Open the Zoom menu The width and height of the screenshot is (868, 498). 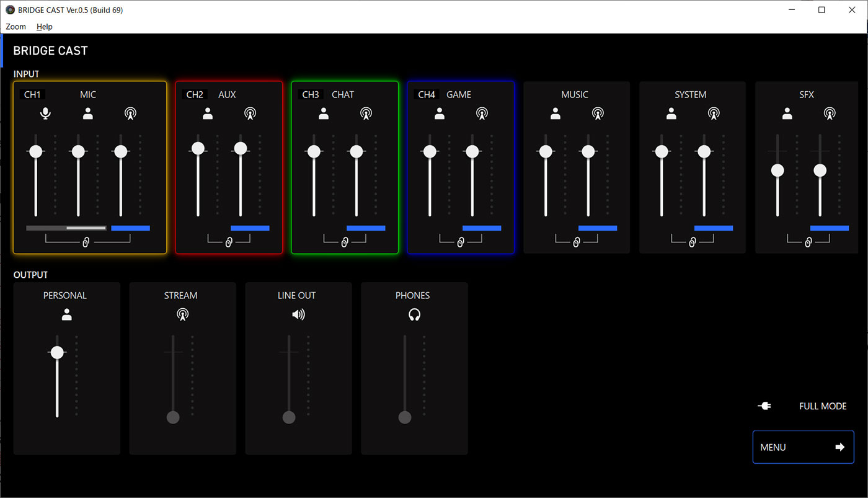click(16, 27)
